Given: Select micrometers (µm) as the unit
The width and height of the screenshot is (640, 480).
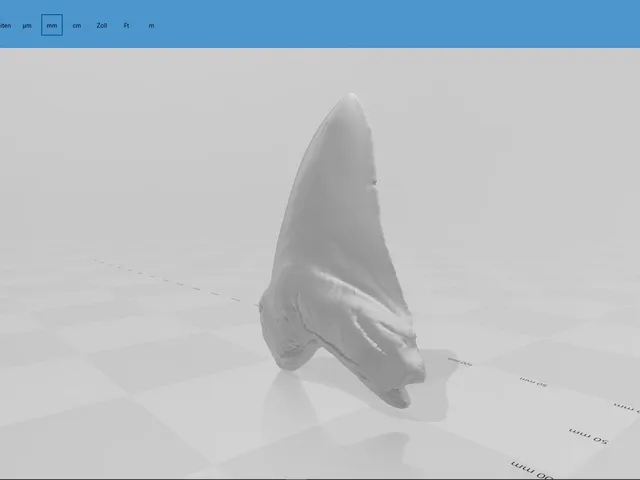Looking at the screenshot, I should point(27,25).
